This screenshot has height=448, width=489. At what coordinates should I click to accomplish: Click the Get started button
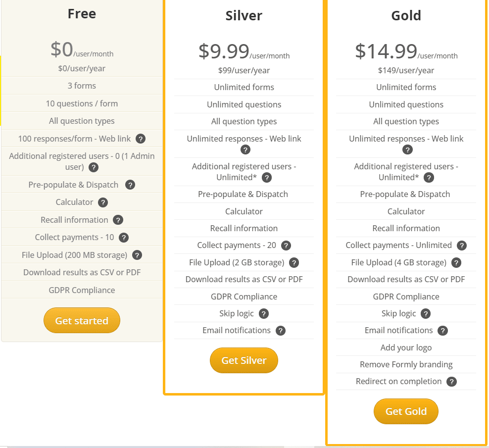point(82,320)
